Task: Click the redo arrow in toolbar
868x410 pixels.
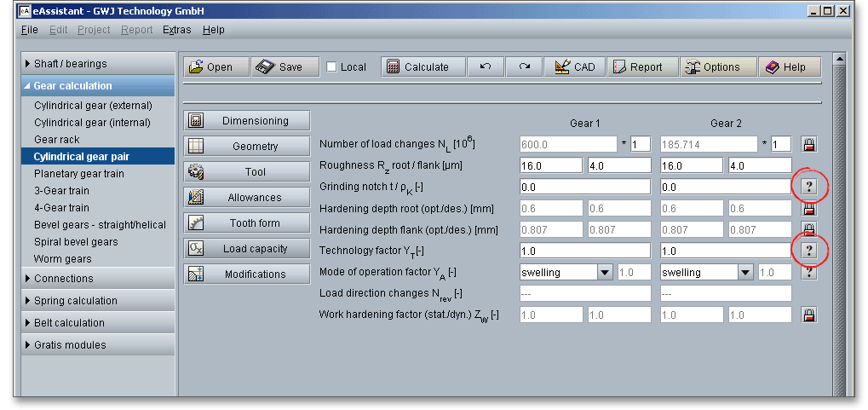Action: (x=525, y=67)
